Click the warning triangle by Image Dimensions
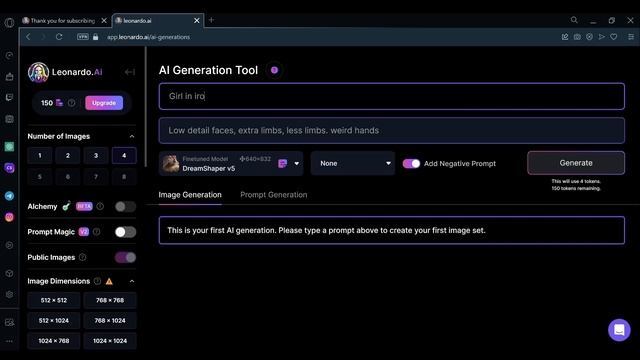This screenshot has height=360, width=640. (109, 281)
